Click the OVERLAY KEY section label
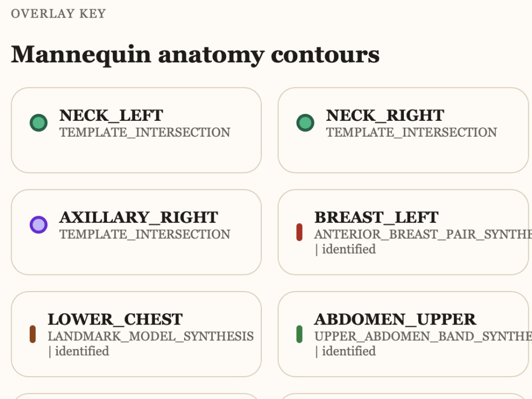The width and height of the screenshot is (532, 399). pos(59,14)
